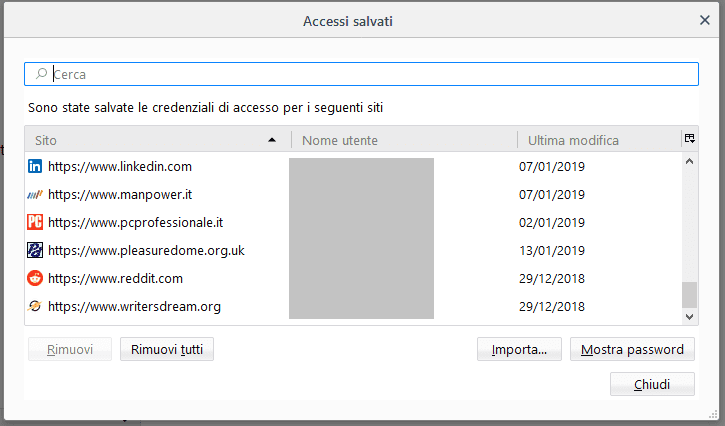The width and height of the screenshot is (725, 426).
Task: Close the Accessi salvati dialog
Action: point(705,20)
